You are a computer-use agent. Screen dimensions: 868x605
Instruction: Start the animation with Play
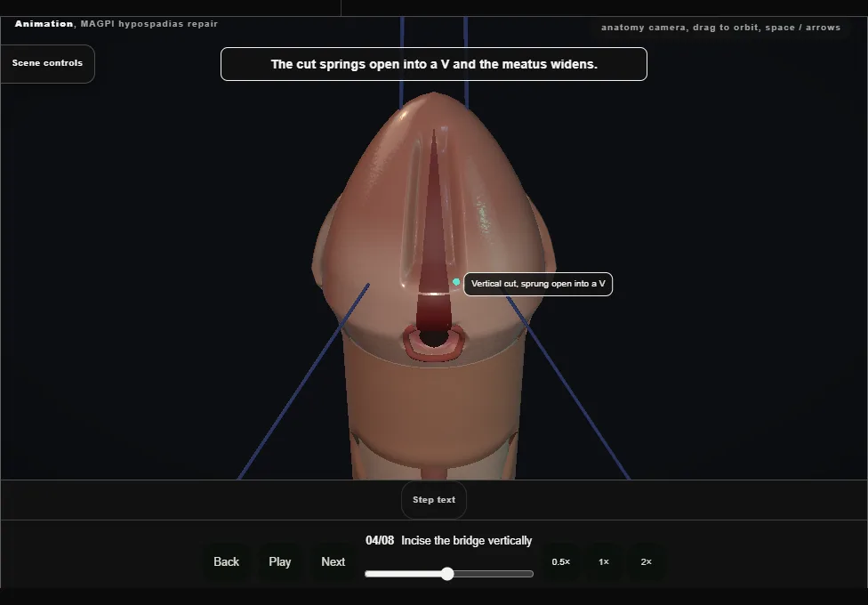coord(280,561)
